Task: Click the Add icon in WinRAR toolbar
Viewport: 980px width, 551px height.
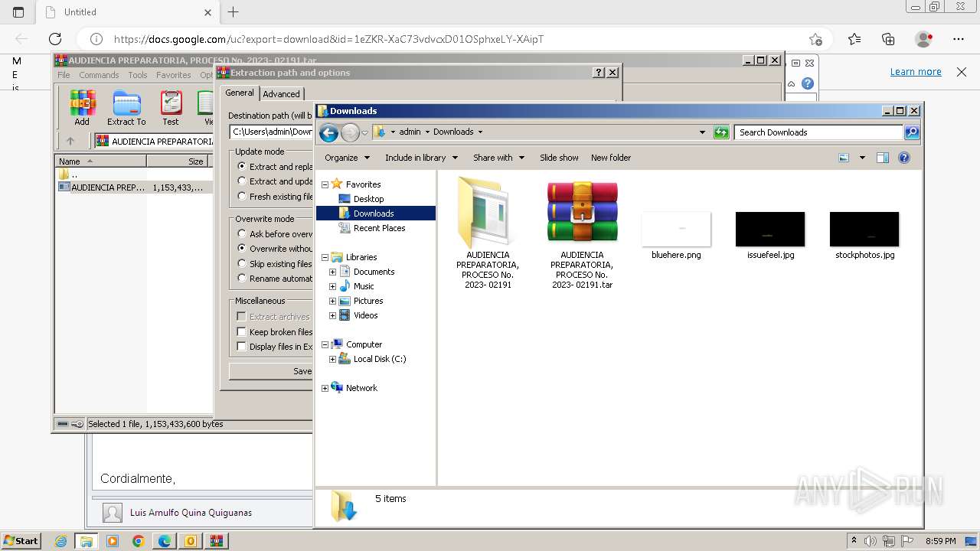Action: (82, 107)
